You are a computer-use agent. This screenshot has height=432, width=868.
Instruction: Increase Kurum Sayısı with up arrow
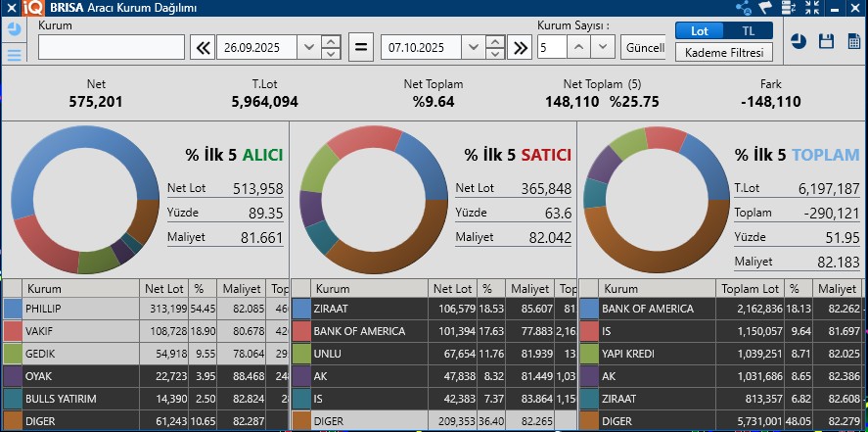[x=578, y=48]
